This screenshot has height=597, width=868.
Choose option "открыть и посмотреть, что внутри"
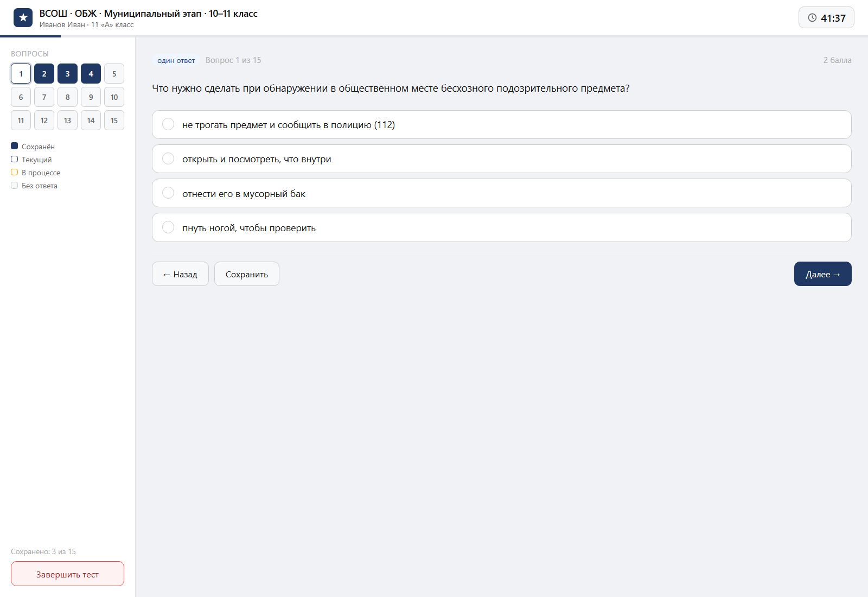[x=501, y=159]
